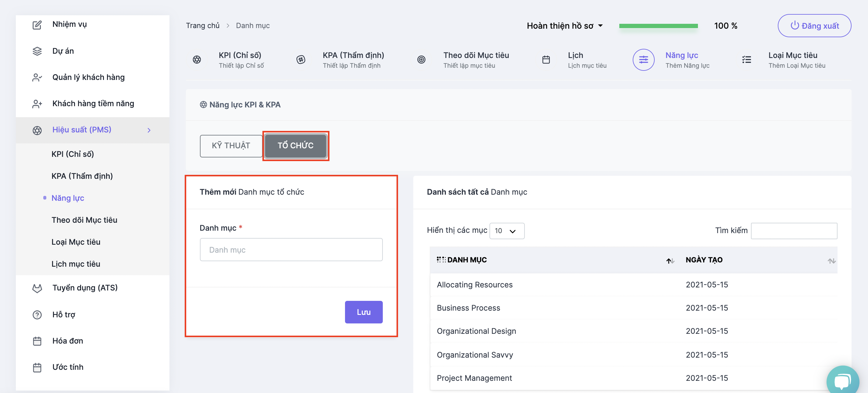The width and height of the screenshot is (868, 393).
Task: Open the Theo dõi Mục tiêu top tab
Action: [x=462, y=60]
